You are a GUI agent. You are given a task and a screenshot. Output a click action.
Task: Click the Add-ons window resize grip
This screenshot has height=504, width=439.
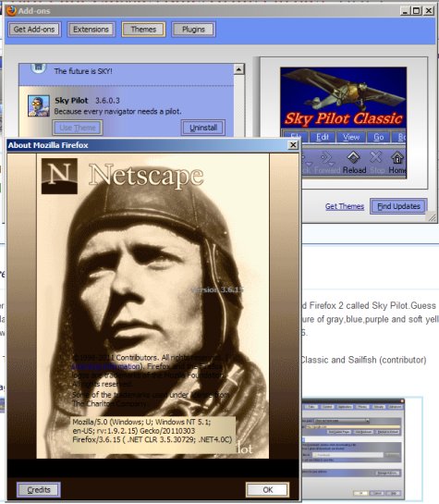point(433,217)
